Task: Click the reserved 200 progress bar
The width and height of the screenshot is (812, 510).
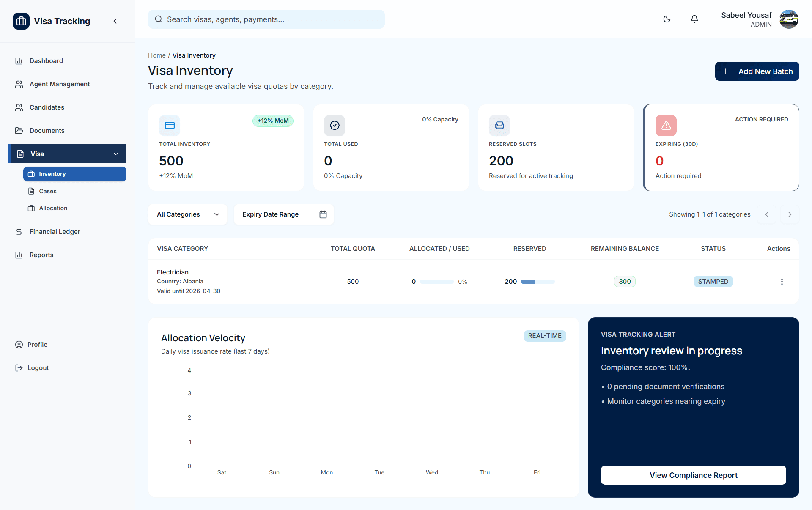Action: coord(538,282)
